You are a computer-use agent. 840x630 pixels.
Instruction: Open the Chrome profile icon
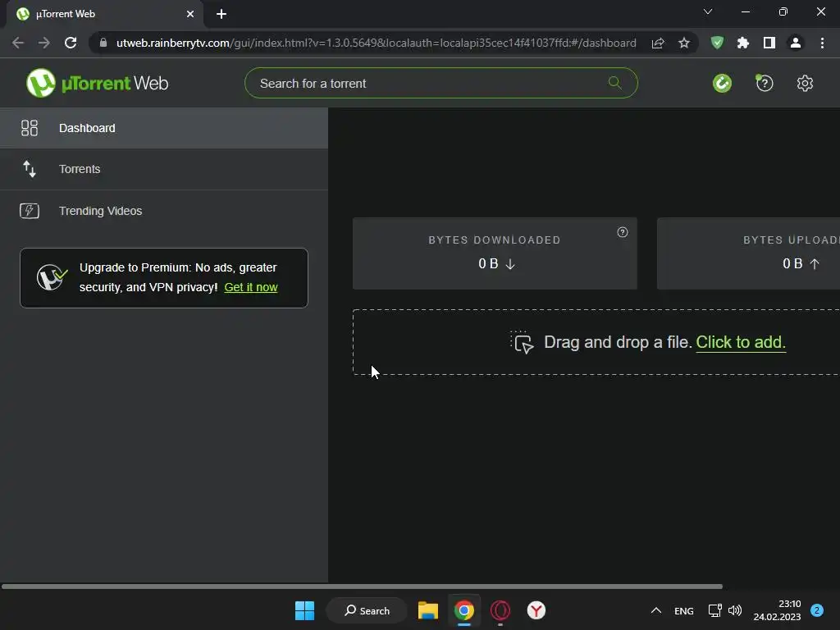tap(796, 43)
